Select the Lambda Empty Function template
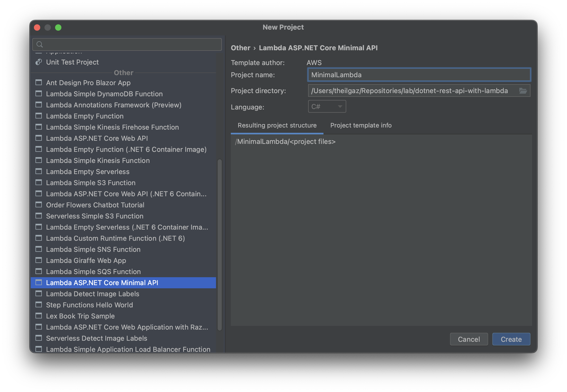 click(x=85, y=116)
